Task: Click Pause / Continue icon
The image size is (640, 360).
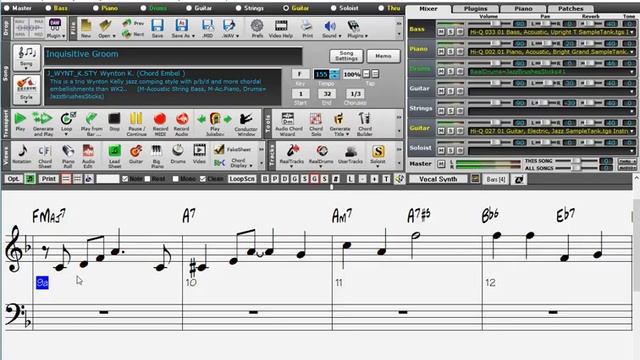Action: click(x=136, y=124)
